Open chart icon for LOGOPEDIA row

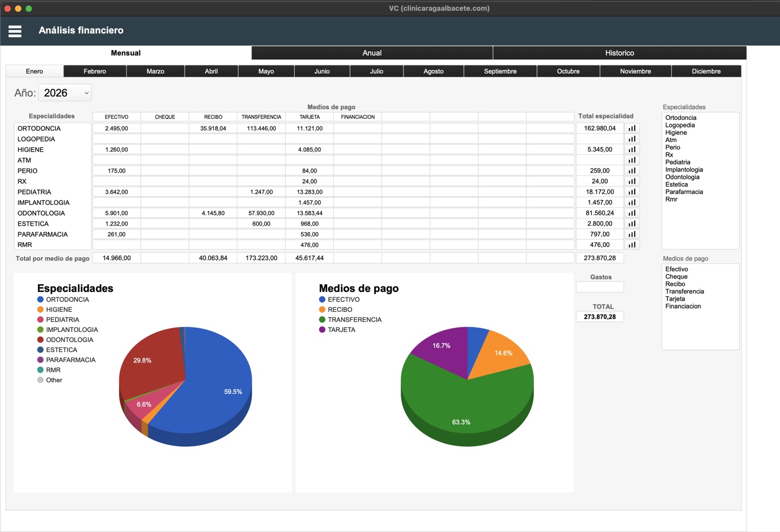coord(632,139)
